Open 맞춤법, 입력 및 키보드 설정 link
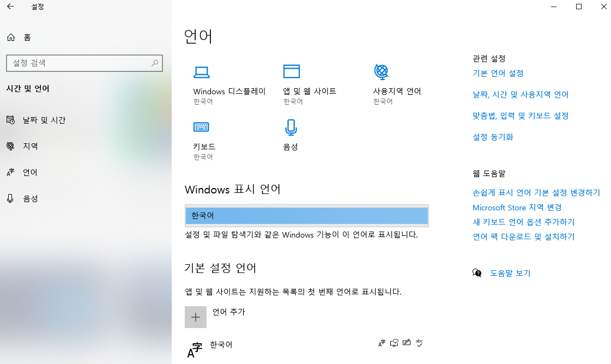611x364 pixels. click(521, 116)
